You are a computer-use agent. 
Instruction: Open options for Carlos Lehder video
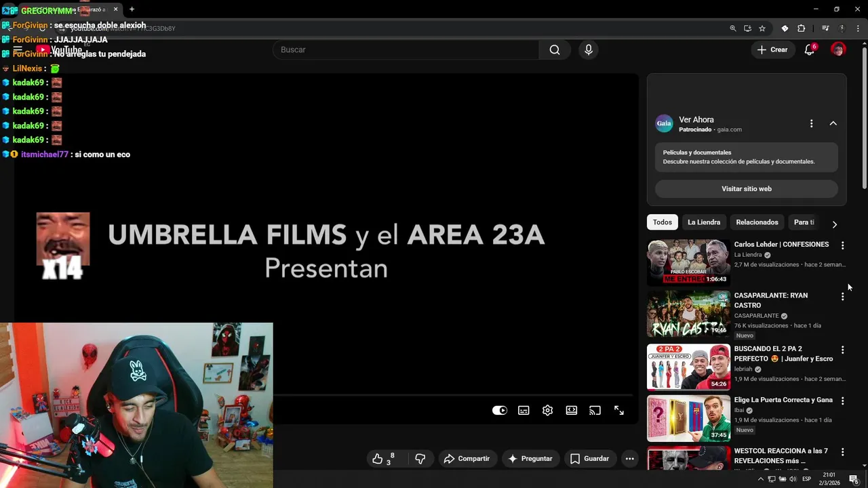tap(843, 245)
